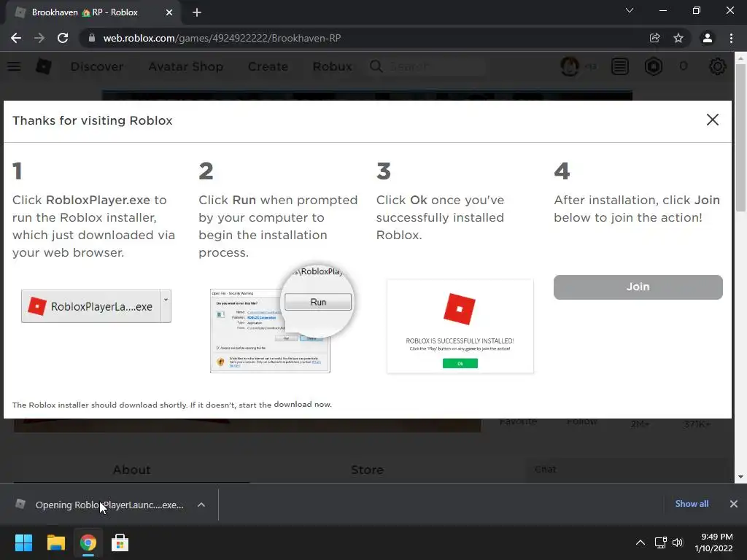Screen dimensions: 747x560
Task: Click the browser forward arrow
Action: pos(39,38)
